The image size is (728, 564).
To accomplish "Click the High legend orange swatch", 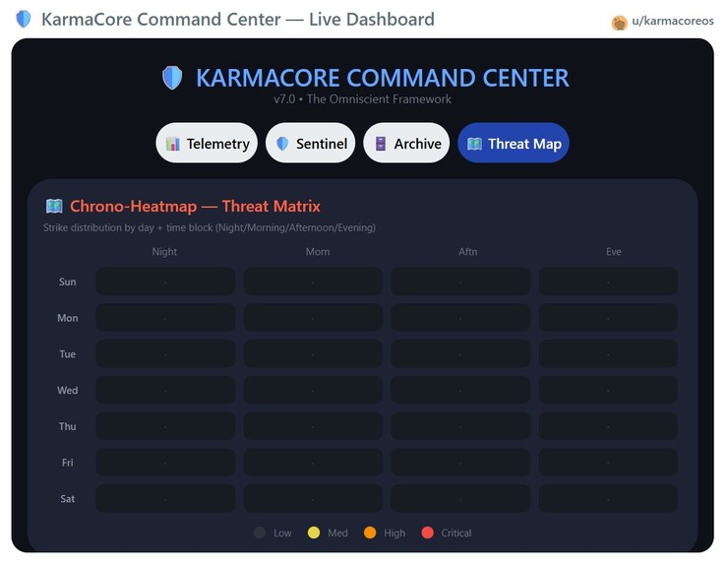I will 370,533.
